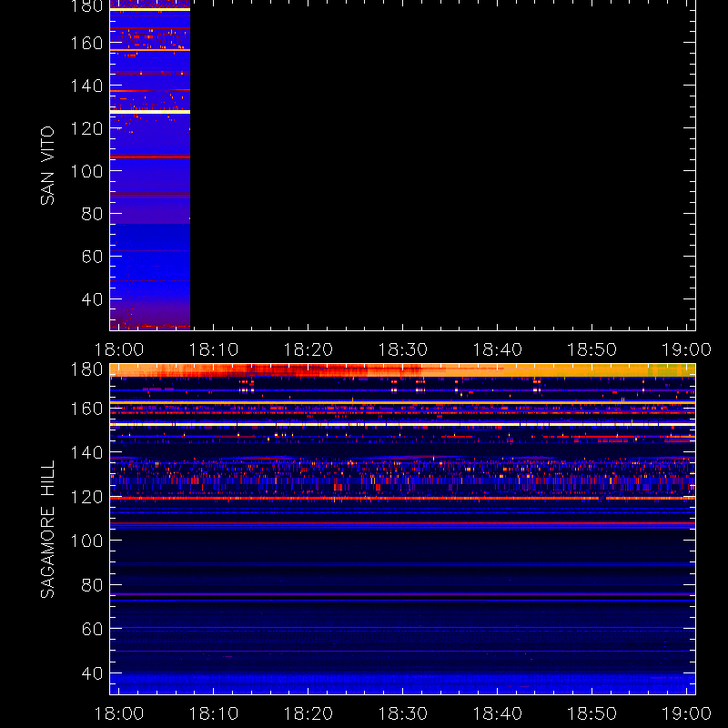The image size is (728, 728).
Task: Choose the 180 frequency label on Sagamore Hill axis
Action: [86, 369]
